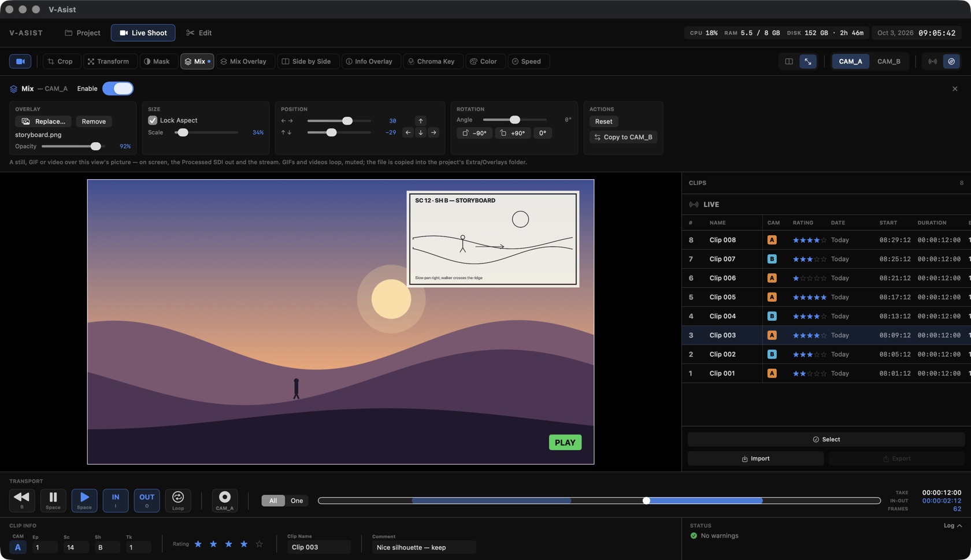Viewport: 971px width, 560px height.
Task: Nudge overlay position right arrow
Action: click(x=433, y=133)
